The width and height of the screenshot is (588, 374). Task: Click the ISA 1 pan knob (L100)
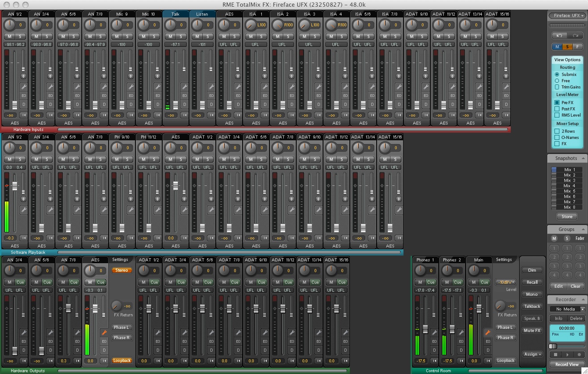[251, 25]
